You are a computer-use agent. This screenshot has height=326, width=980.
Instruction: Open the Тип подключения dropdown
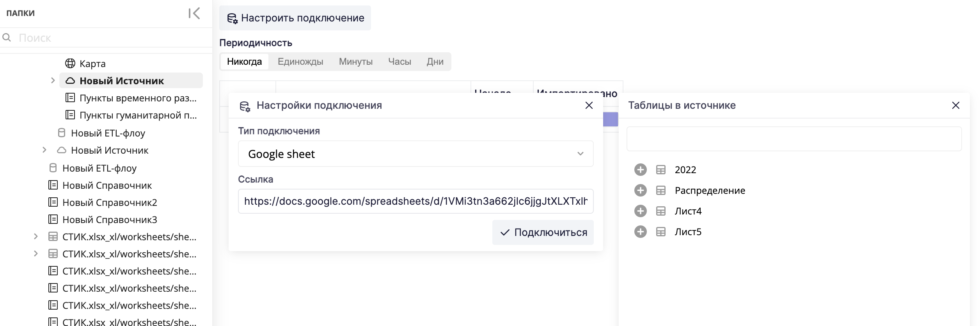pos(415,154)
